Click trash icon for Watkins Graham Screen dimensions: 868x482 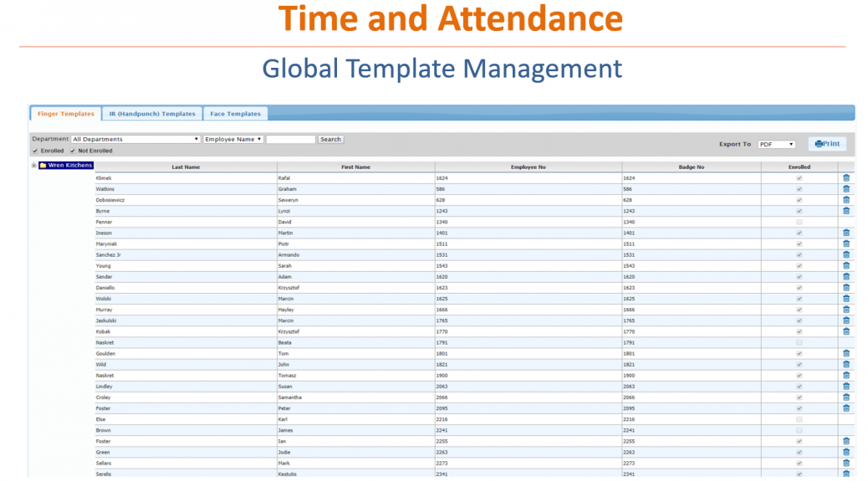tap(845, 189)
